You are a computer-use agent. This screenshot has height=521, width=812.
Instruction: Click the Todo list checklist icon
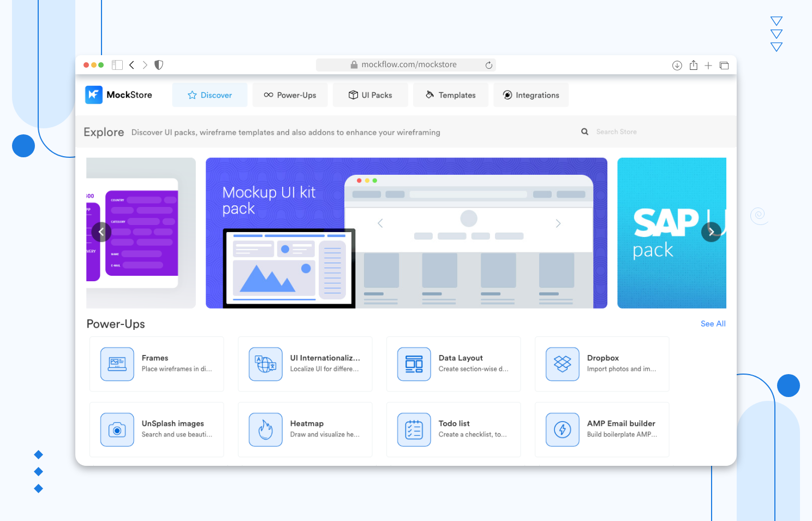coord(414,430)
